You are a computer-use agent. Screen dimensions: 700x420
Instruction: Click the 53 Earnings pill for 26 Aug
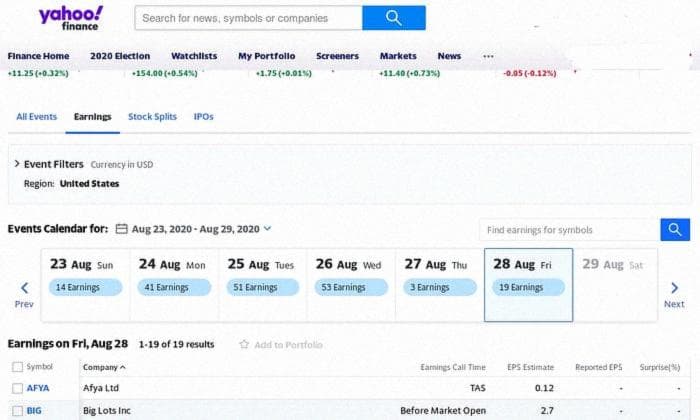[x=351, y=287]
